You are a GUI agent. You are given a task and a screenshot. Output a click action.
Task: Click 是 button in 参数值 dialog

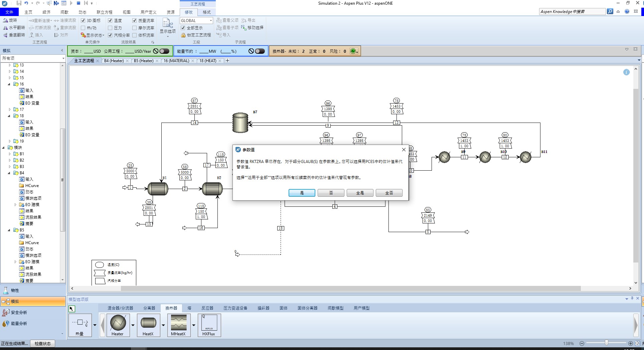[302, 193]
